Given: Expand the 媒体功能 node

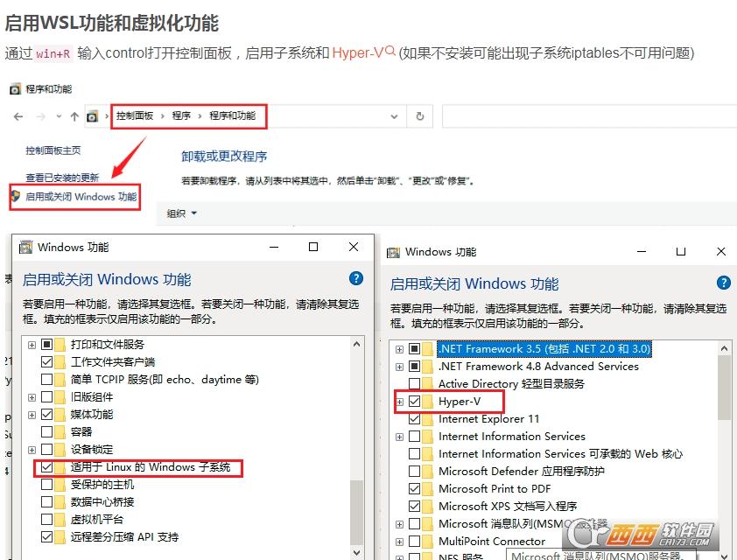Looking at the screenshot, I should [32, 415].
